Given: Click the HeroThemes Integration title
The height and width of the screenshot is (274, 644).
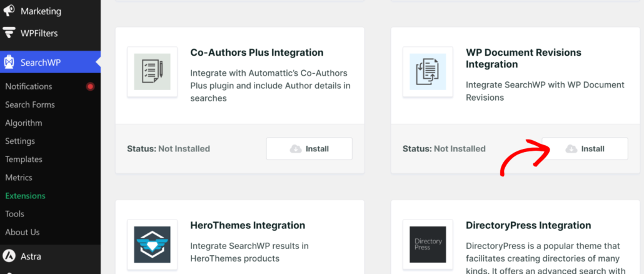Looking at the screenshot, I should (248, 226).
